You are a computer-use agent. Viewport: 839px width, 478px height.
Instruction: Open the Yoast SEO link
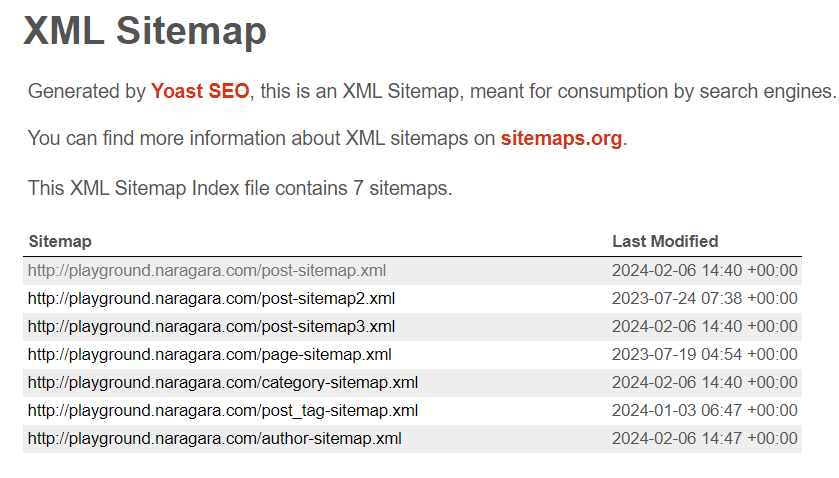click(x=200, y=91)
